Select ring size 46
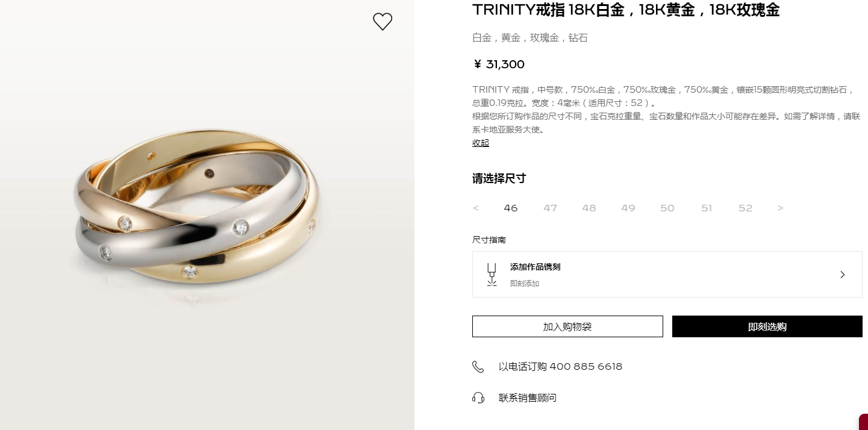 click(x=511, y=208)
